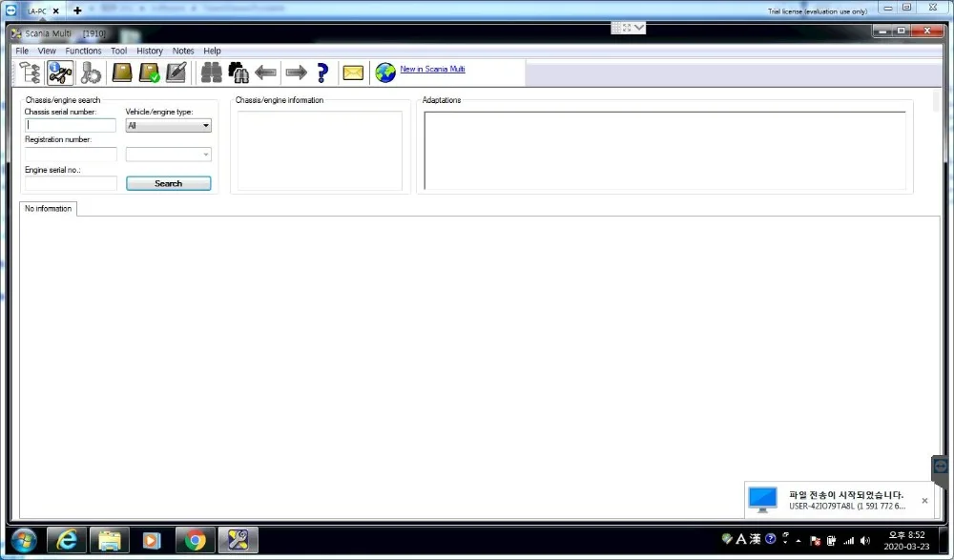The width and height of the screenshot is (954, 560).
Task: Click the Engine serial no. field
Action: [71, 183]
